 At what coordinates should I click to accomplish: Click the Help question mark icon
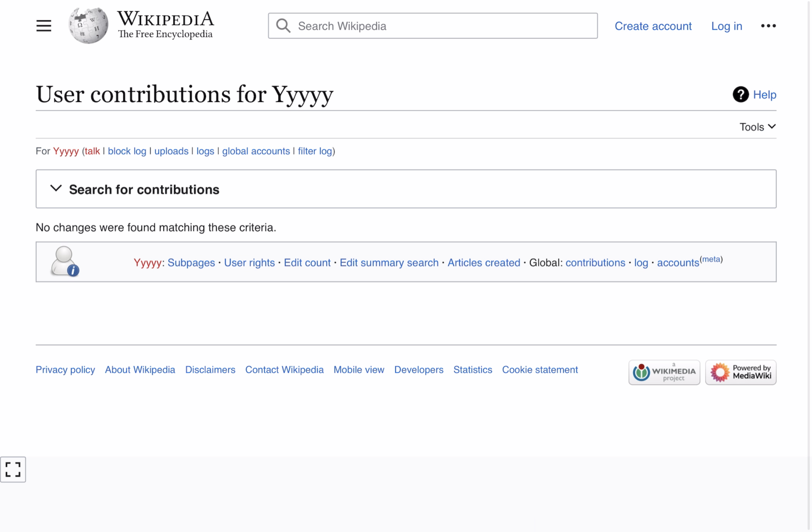point(740,95)
